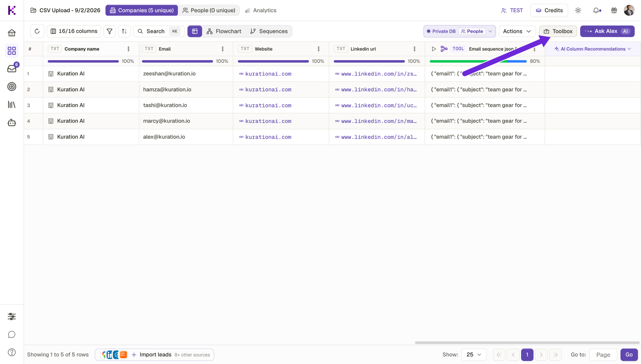Click Ask Alex AI button
The width and height of the screenshot is (641, 364).
[607, 31]
